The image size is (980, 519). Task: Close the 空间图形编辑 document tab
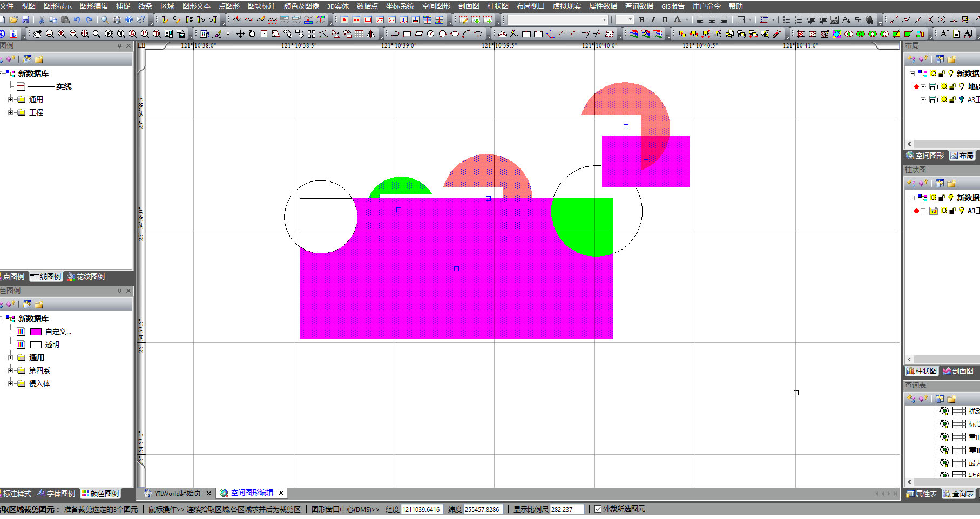pos(281,493)
